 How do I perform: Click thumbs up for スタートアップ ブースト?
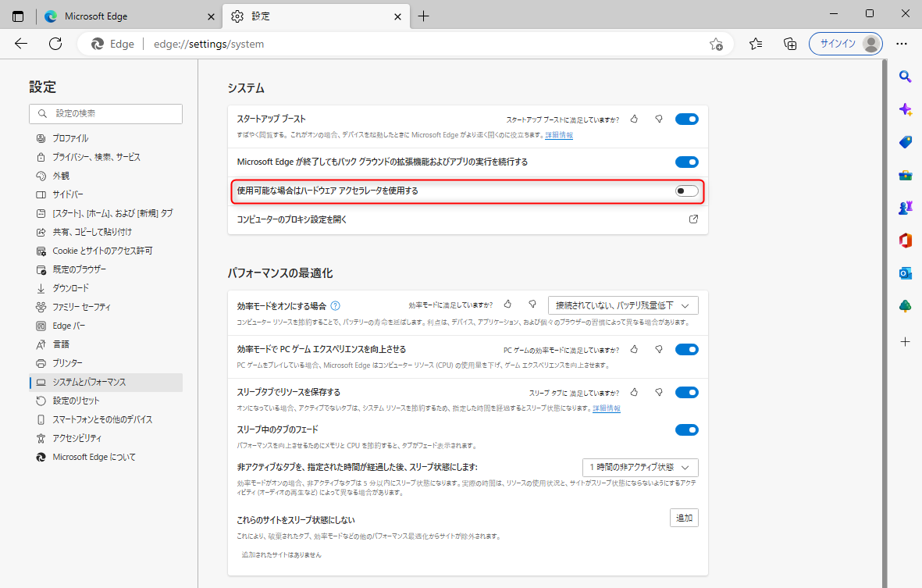(634, 119)
